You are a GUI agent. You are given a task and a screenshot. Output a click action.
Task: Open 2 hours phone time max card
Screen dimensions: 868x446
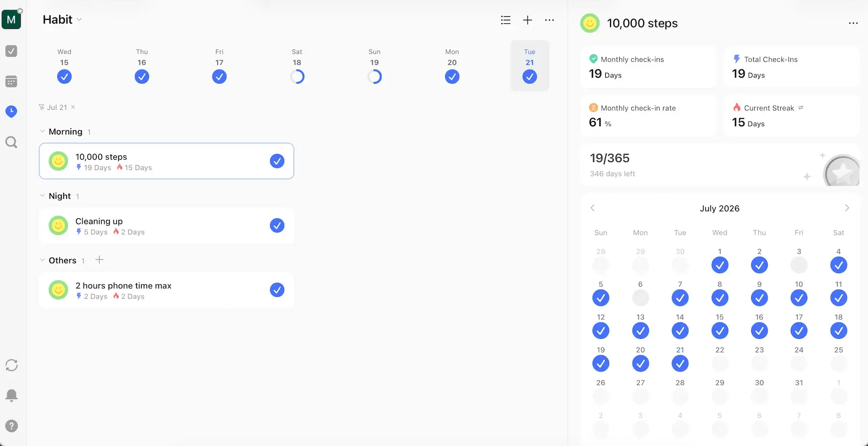166,290
